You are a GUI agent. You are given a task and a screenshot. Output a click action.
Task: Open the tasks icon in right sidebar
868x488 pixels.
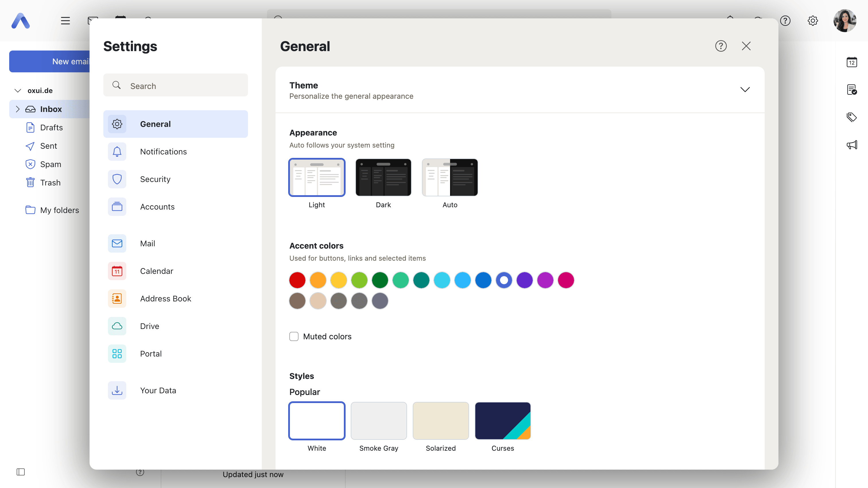click(851, 90)
